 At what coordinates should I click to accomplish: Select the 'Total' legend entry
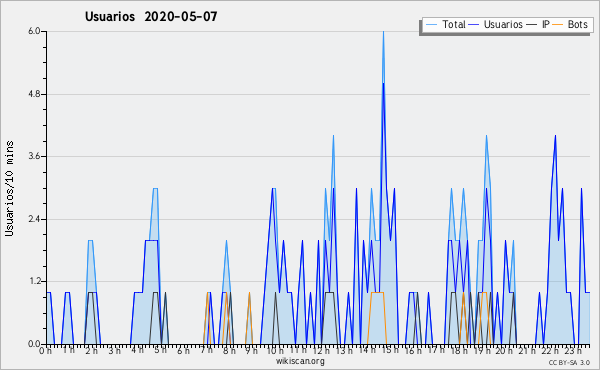pyautogui.click(x=453, y=24)
